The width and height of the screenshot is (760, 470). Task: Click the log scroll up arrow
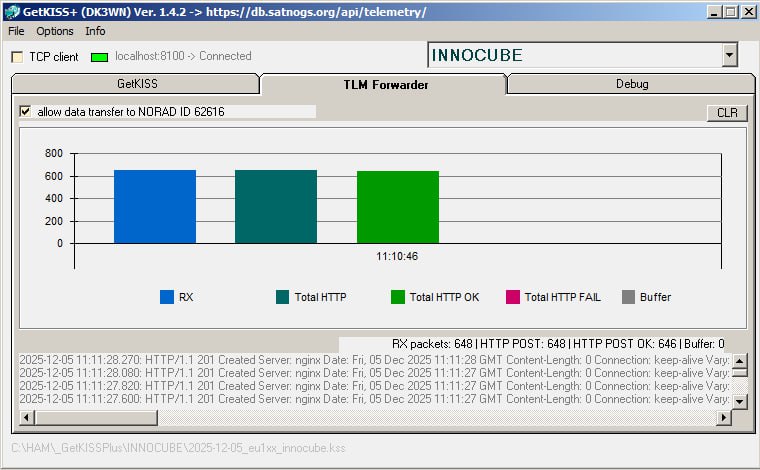pyautogui.click(x=739, y=362)
